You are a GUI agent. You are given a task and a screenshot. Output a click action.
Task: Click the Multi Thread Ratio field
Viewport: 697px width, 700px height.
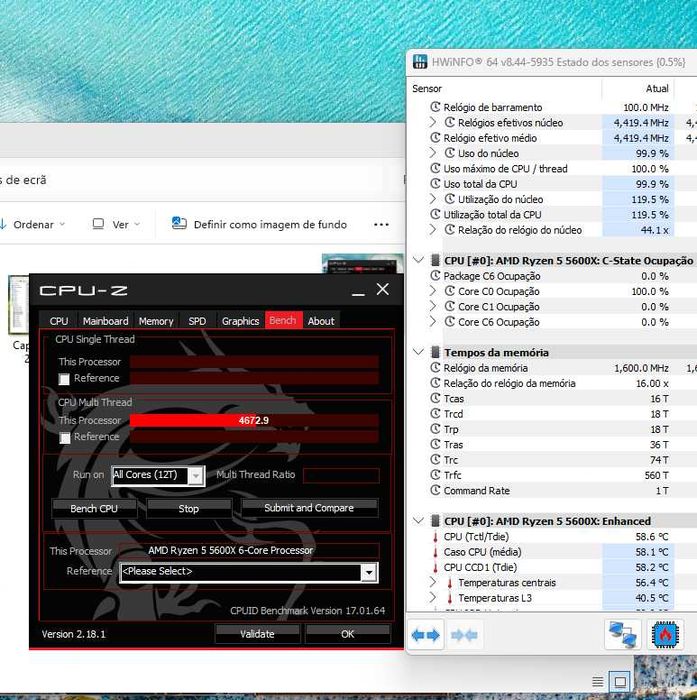[x=341, y=475]
